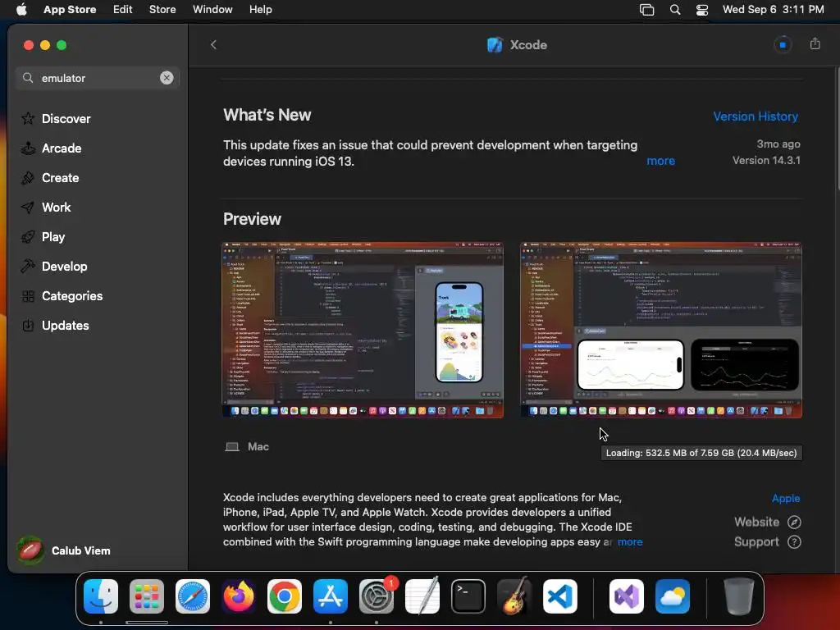Show the Updates page
840x630 pixels.
[55, 325]
